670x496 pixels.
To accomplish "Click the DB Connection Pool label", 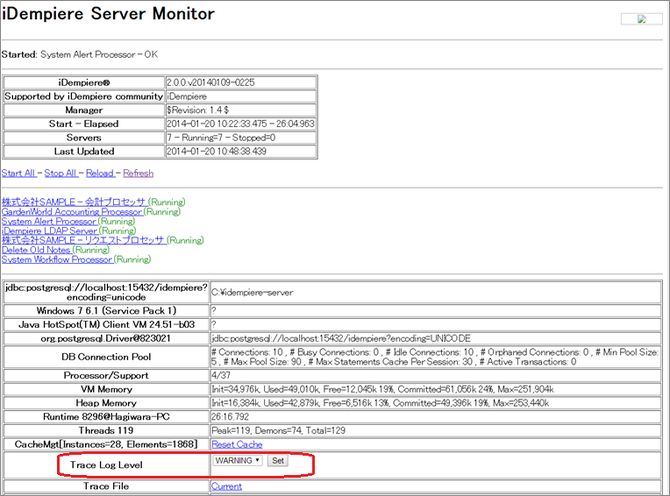I will 106,357.
